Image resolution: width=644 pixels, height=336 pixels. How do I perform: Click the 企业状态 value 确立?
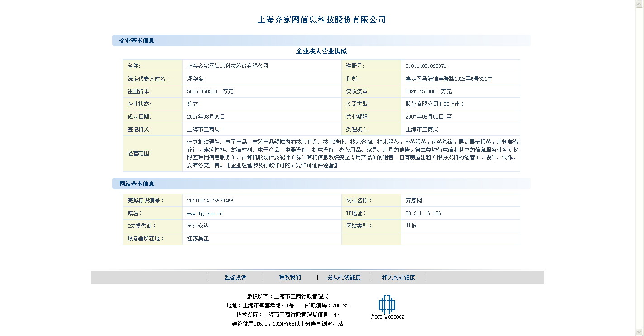[x=193, y=104]
